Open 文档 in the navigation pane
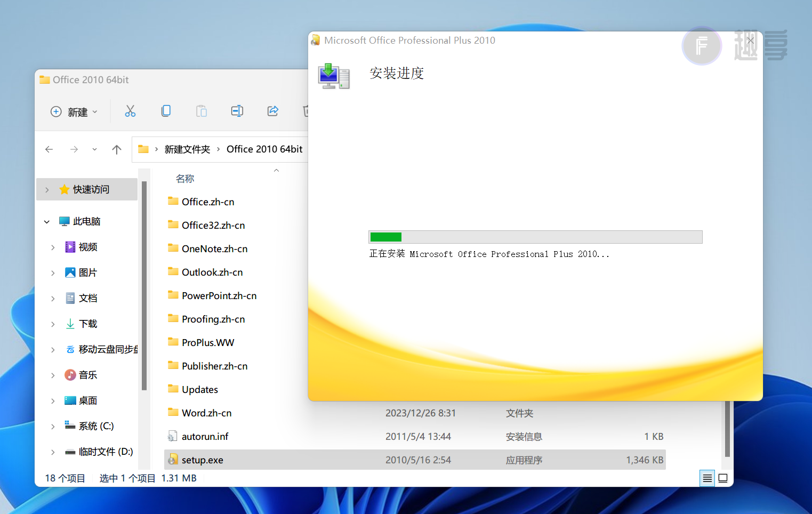The height and width of the screenshot is (514, 812). pyautogui.click(x=88, y=298)
